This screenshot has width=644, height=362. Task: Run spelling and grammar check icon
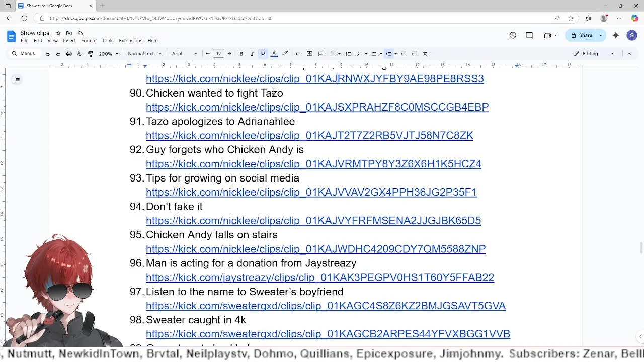[79, 54]
